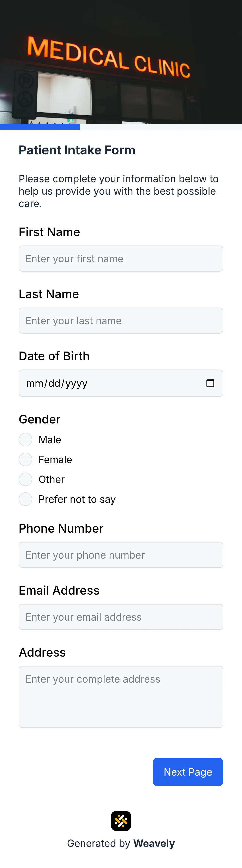Click the Last Name input field
The height and width of the screenshot is (868, 242).
click(121, 321)
